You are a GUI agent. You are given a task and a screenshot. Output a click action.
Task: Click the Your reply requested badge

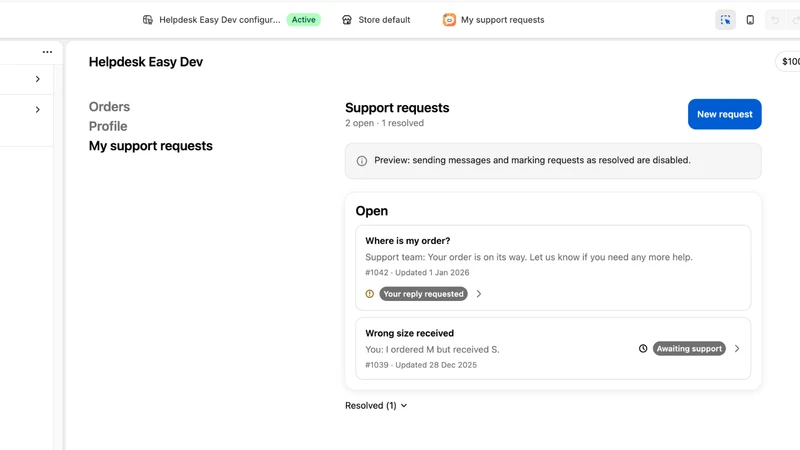[423, 294]
